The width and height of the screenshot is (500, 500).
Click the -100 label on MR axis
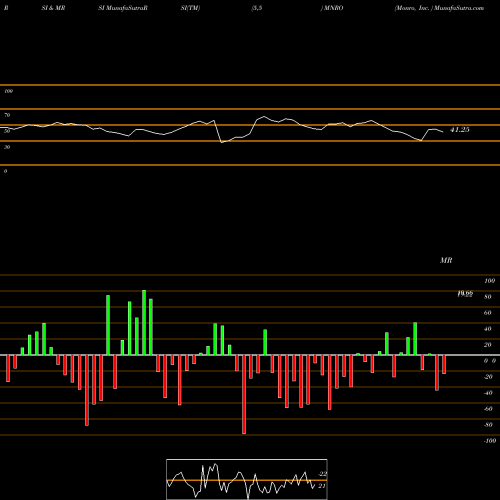click(x=490, y=441)
